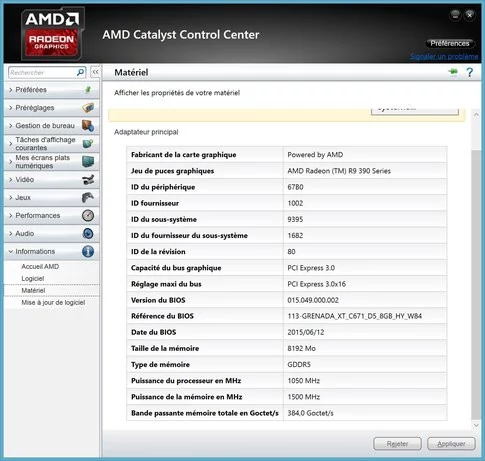Click the search magnifier icon
This screenshot has height=461, width=485.
point(80,72)
